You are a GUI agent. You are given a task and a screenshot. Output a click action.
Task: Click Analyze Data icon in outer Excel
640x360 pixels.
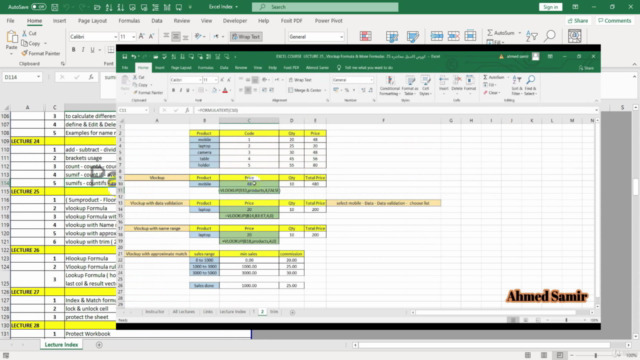[574, 36]
